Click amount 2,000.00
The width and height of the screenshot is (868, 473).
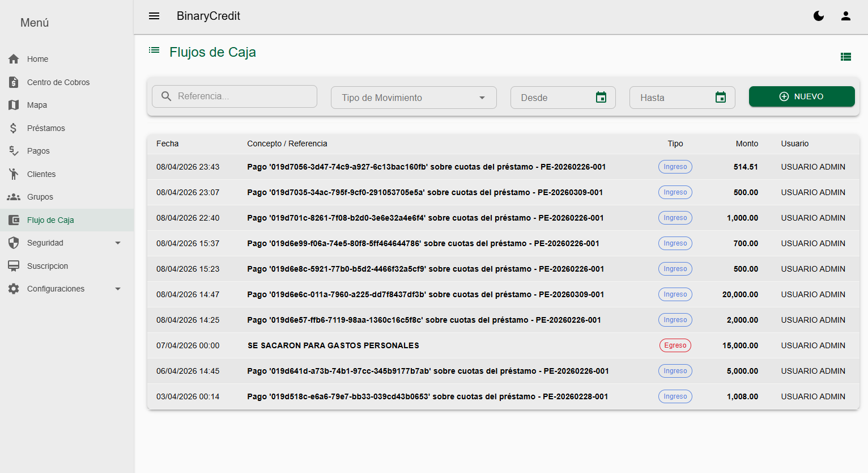[742, 320]
